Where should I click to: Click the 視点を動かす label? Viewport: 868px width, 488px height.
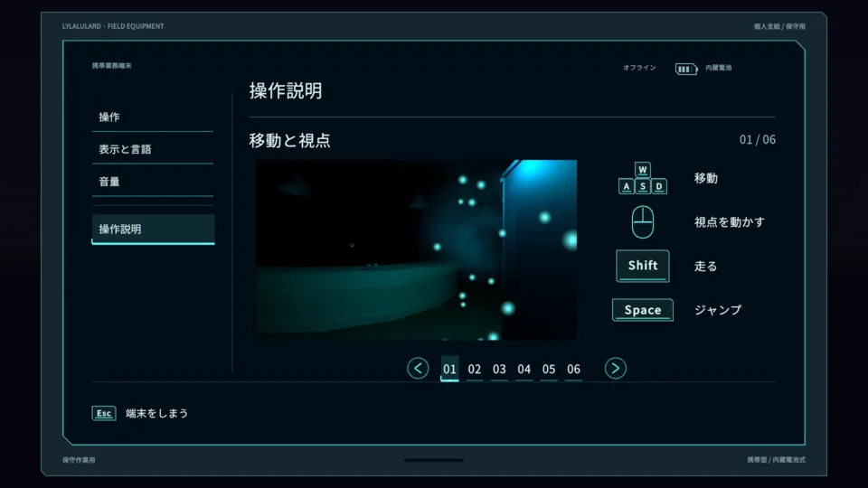730,222
